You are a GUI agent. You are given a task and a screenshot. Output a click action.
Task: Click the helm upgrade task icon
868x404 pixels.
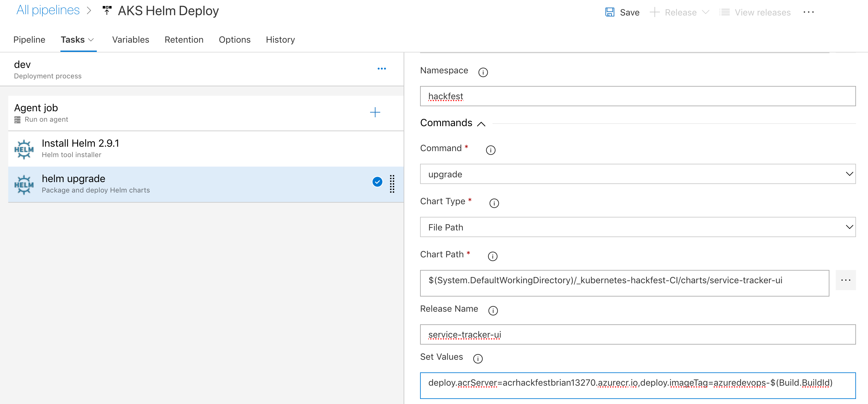coord(24,184)
